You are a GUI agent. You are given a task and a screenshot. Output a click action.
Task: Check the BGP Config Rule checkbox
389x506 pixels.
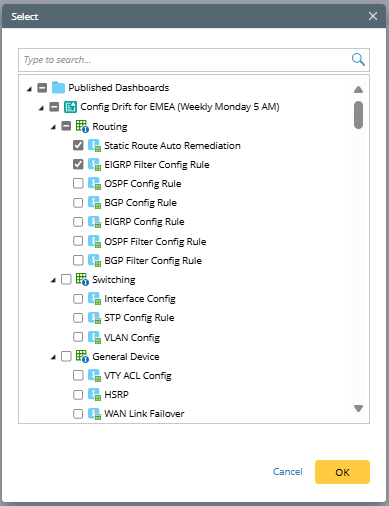78,203
